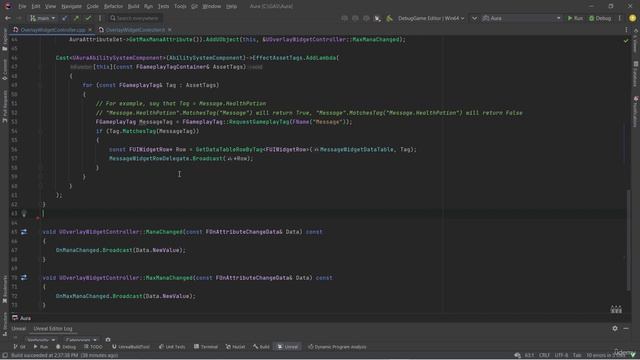Open DebugGame Editor Win64 configuration dropdown
Viewport: 640px width, 360px height.
tap(431, 18)
